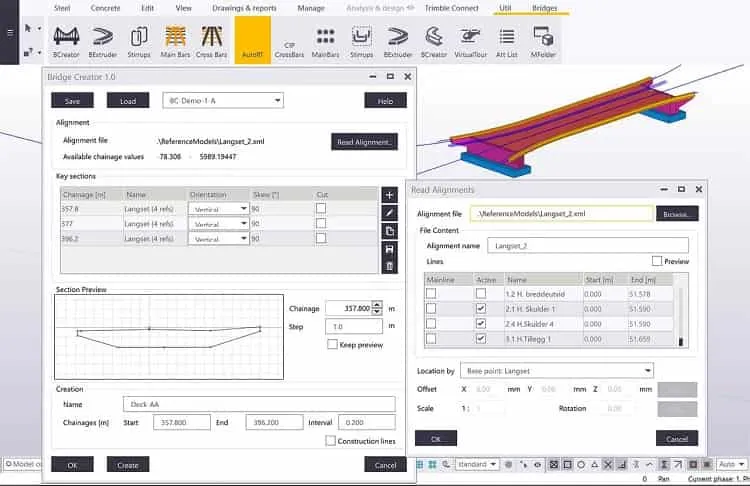Open the VirtualTour helicopter icon

470,42
